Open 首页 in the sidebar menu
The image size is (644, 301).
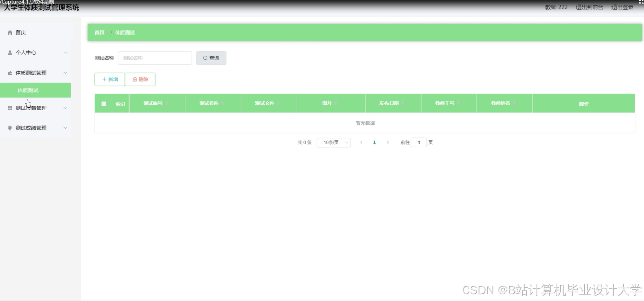35,32
